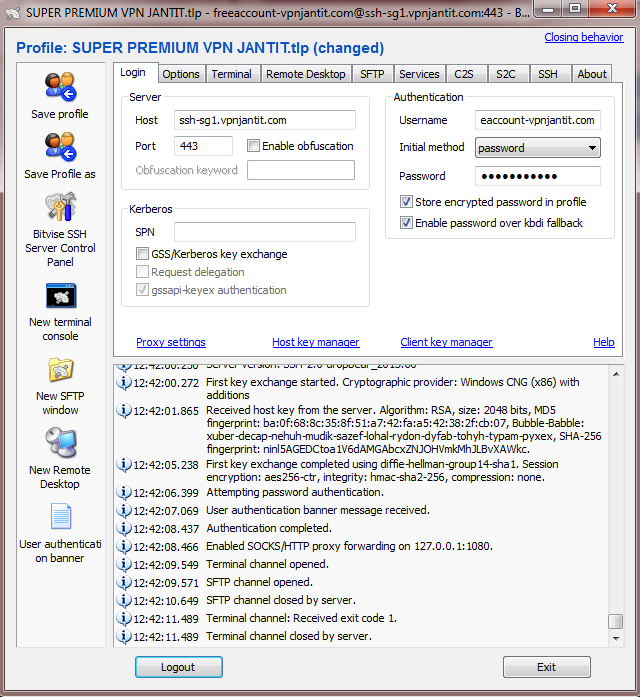Launch New Remote Desktop icon
The height and width of the screenshot is (697, 640).
[60, 443]
